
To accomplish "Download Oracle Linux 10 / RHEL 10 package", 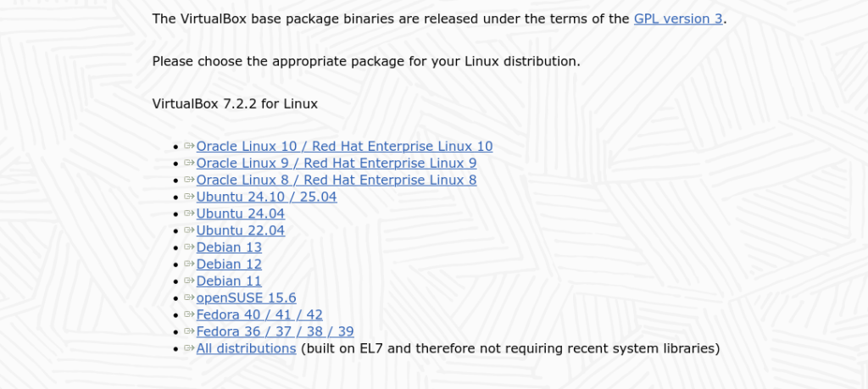I will 344,146.
